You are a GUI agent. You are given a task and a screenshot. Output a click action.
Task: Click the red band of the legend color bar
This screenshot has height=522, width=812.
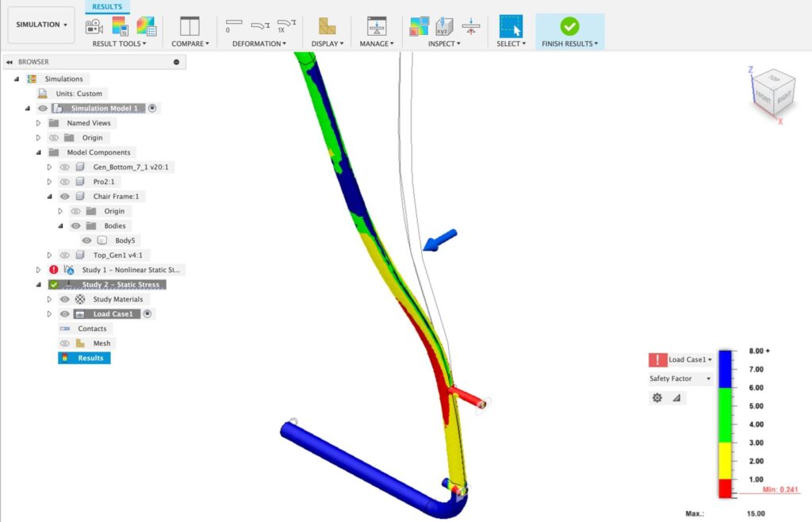(x=723, y=486)
